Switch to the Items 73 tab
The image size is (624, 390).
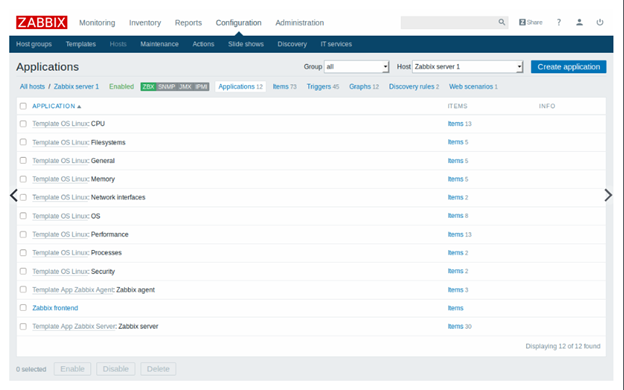(285, 87)
